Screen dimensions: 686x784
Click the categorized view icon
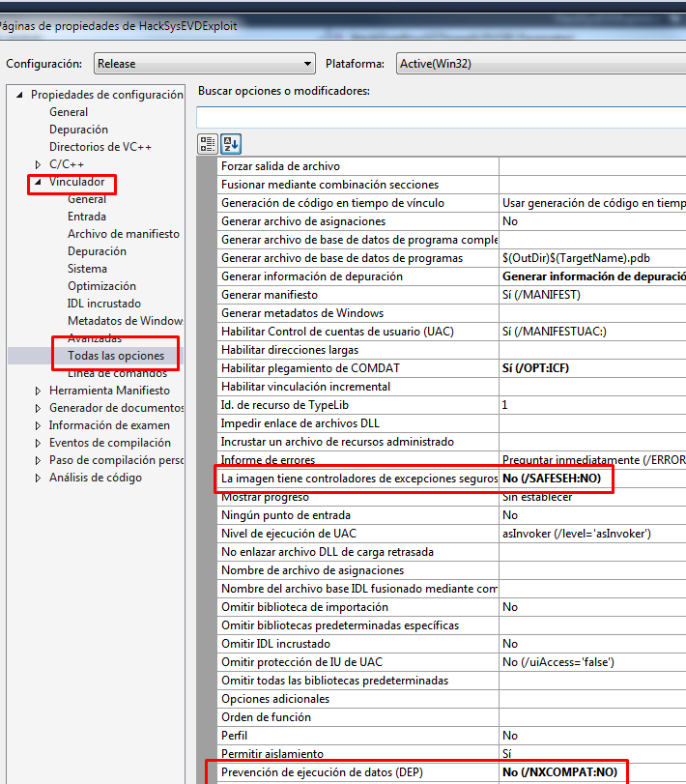208,144
